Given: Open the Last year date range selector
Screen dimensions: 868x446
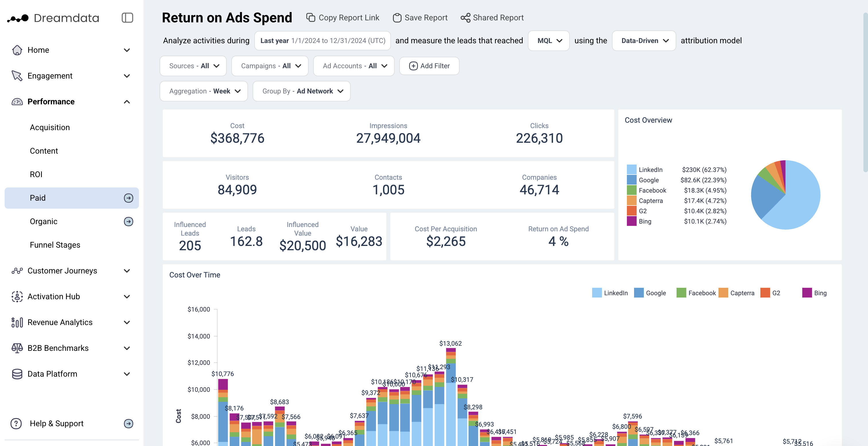Looking at the screenshot, I should pos(322,41).
